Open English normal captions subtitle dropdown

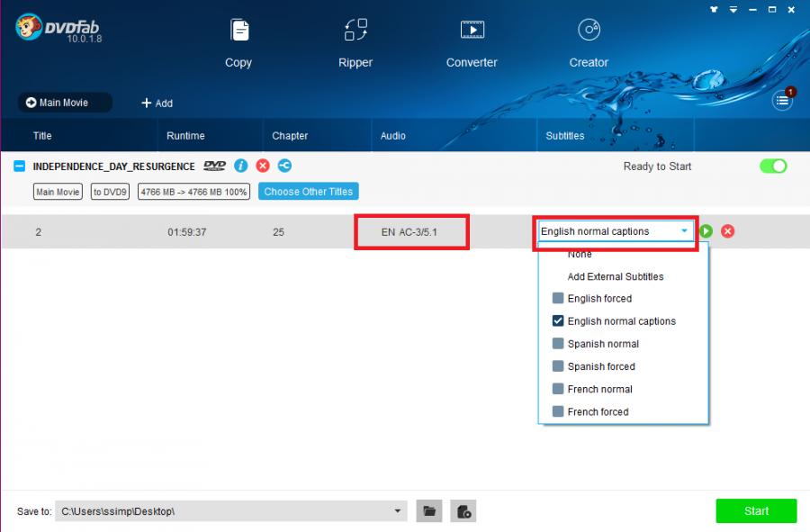click(x=616, y=231)
